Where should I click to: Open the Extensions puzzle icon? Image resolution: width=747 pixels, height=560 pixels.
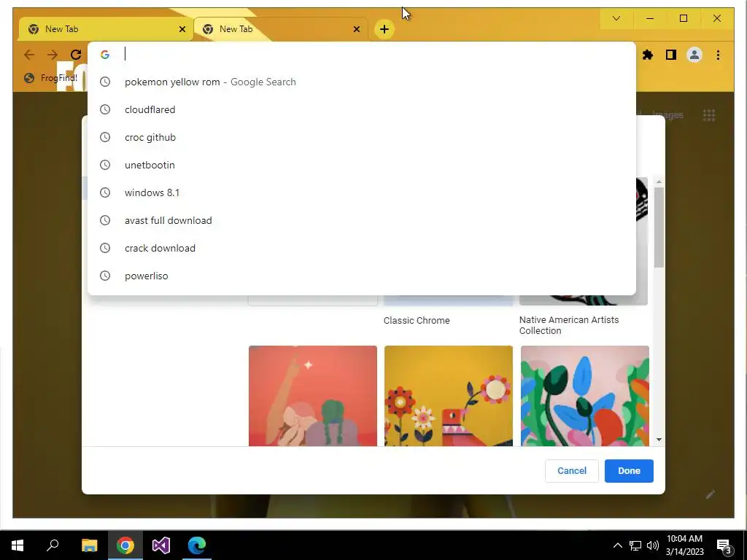coord(648,55)
